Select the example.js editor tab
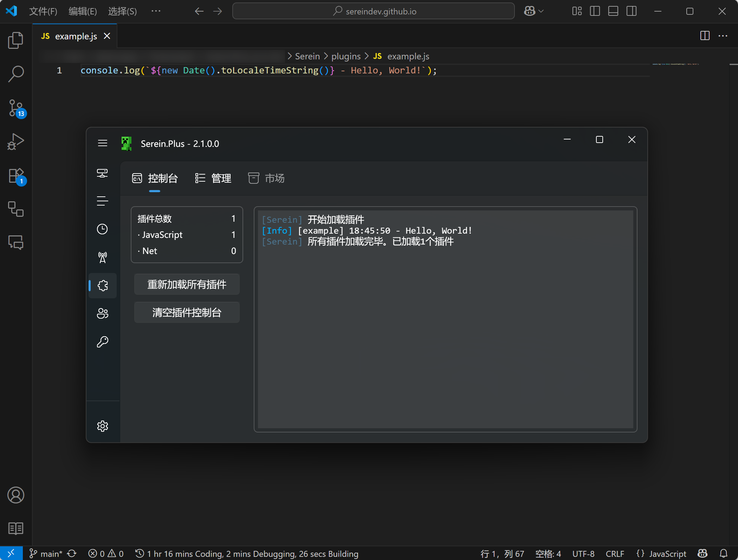The height and width of the screenshot is (560, 738). pyautogui.click(x=75, y=36)
